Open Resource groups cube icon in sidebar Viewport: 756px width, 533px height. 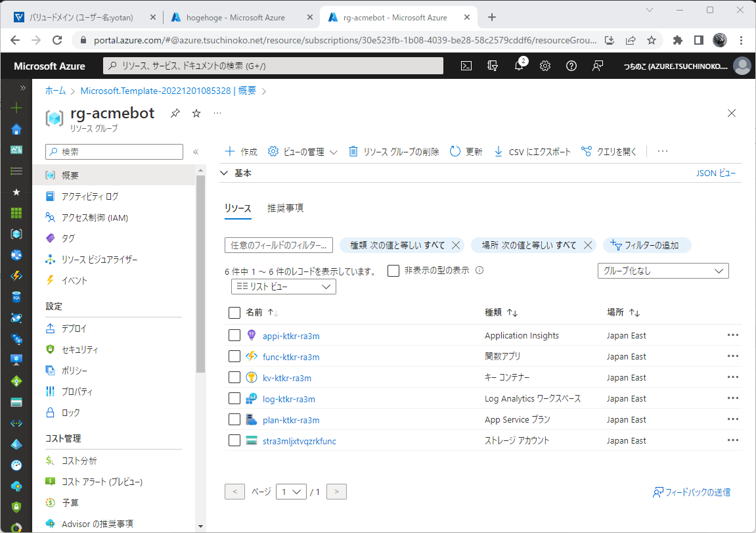tap(16, 234)
